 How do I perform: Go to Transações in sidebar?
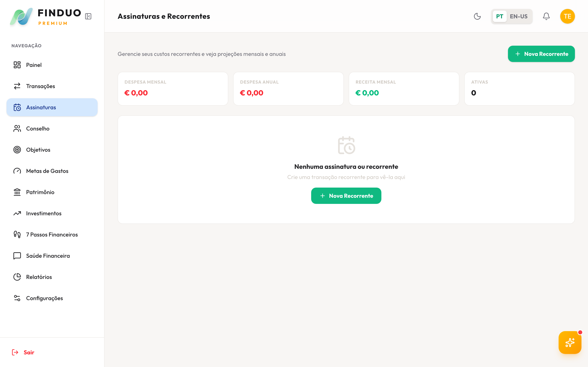coord(40,86)
